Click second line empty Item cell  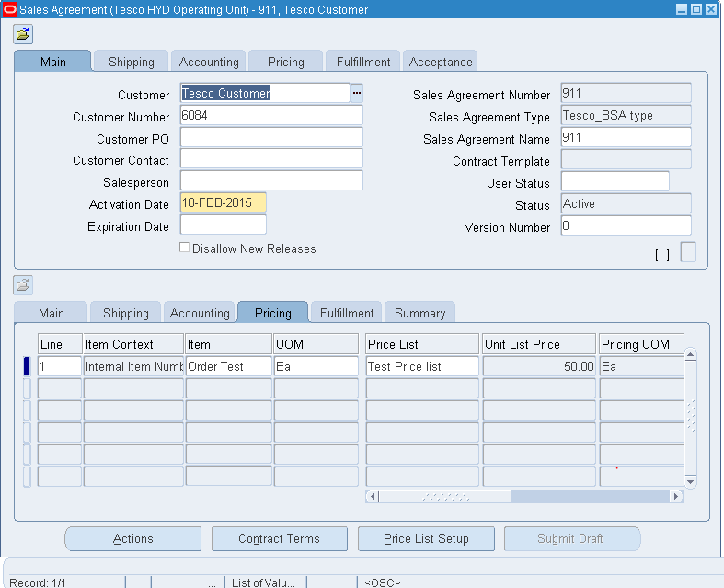(x=228, y=388)
